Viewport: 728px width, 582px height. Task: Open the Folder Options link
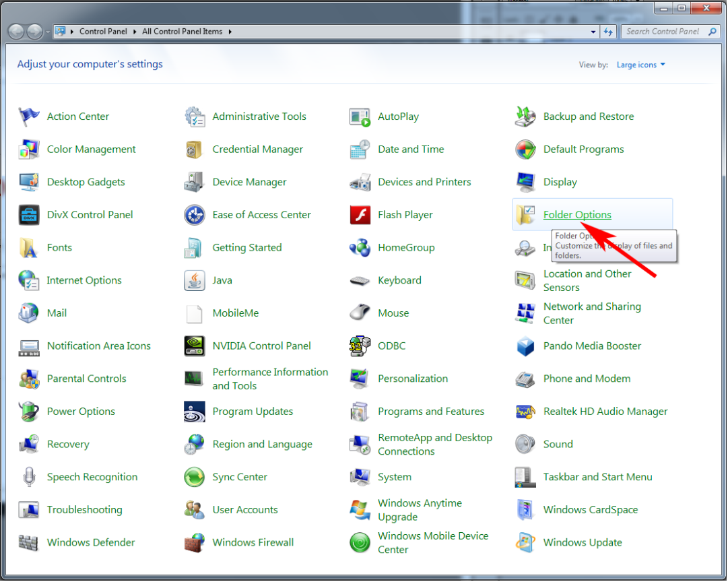pos(577,215)
